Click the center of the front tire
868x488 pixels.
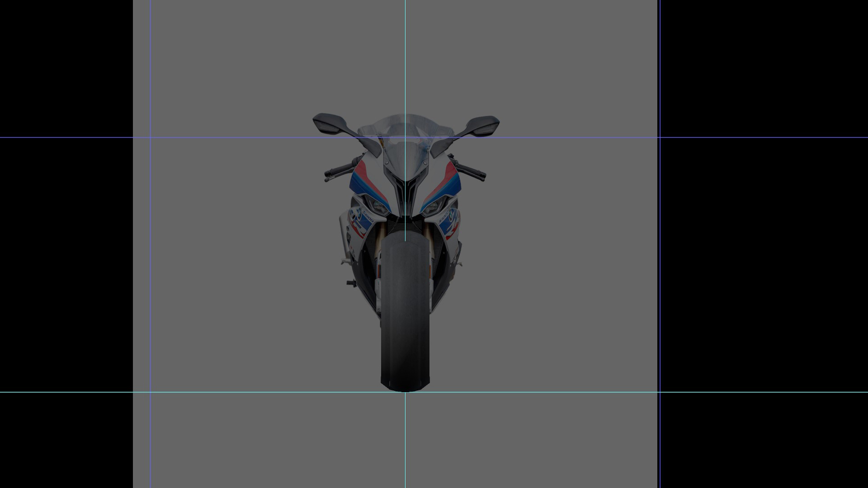point(405,312)
